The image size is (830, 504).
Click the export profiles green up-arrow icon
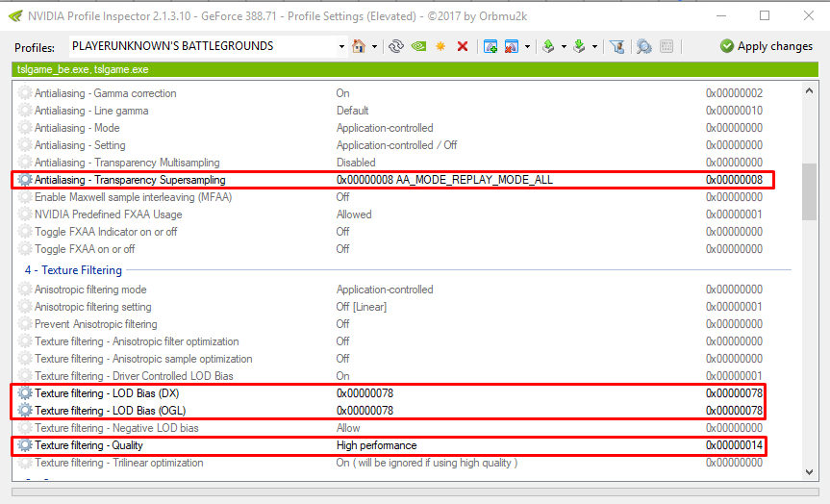tap(549, 46)
